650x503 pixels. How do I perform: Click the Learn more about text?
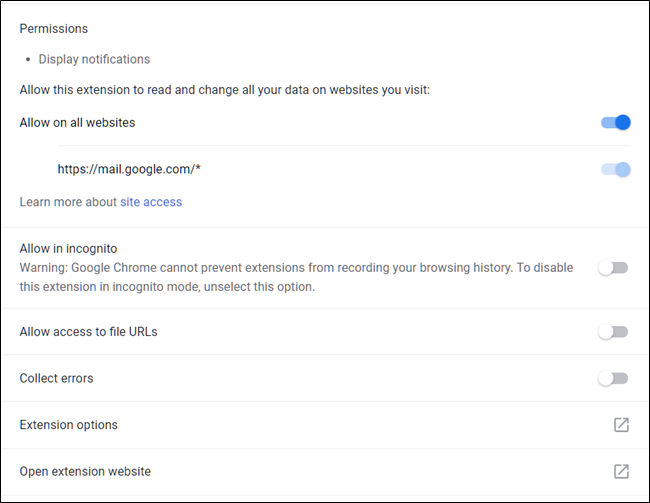click(67, 202)
